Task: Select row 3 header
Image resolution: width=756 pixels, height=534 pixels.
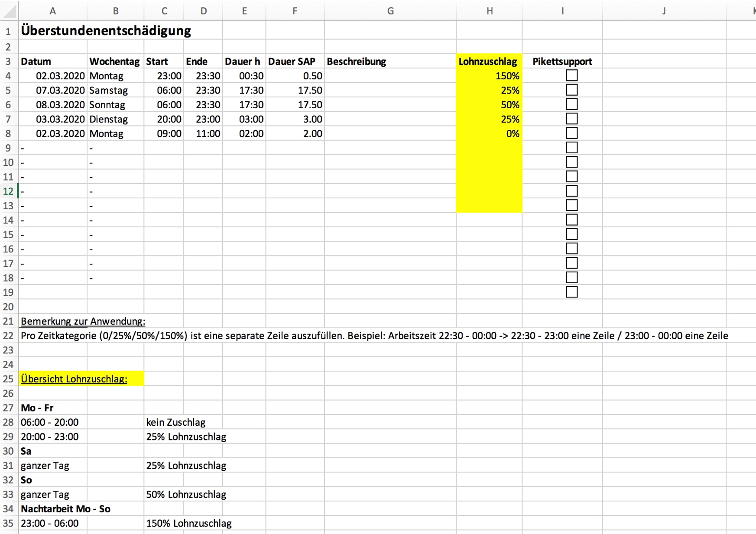Action: [x=8, y=61]
